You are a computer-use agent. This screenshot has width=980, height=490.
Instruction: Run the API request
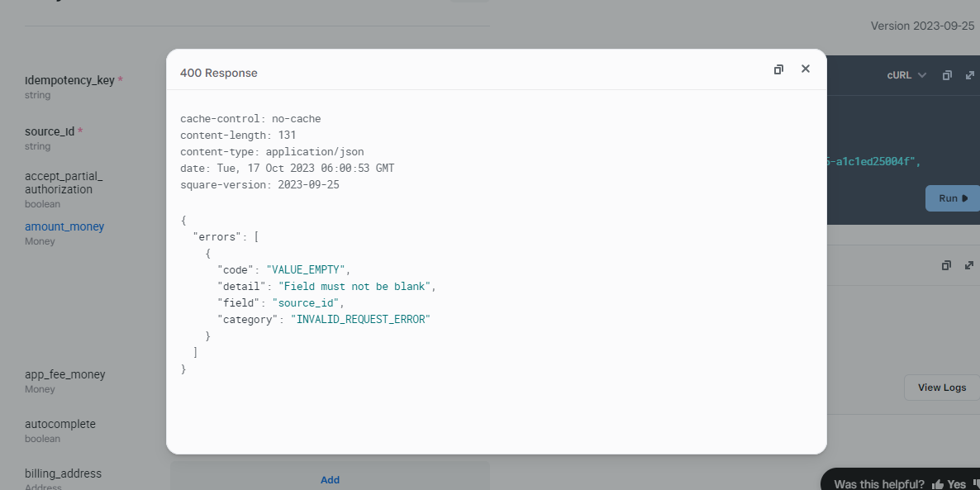click(952, 198)
